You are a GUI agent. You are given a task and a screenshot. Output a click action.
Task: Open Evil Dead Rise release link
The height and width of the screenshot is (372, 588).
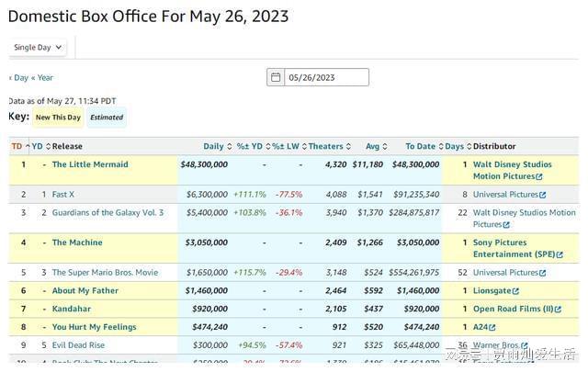[x=78, y=345]
